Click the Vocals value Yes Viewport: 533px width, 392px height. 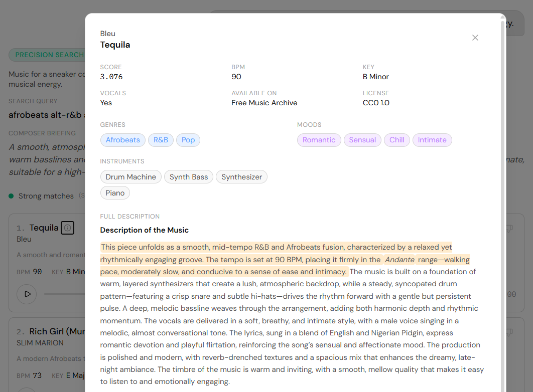pyautogui.click(x=106, y=103)
